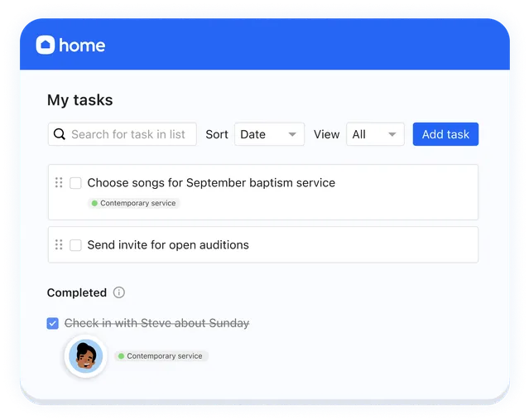The width and height of the screenshot is (529, 420).
Task: Click the search magnifier icon
Action: pos(60,134)
